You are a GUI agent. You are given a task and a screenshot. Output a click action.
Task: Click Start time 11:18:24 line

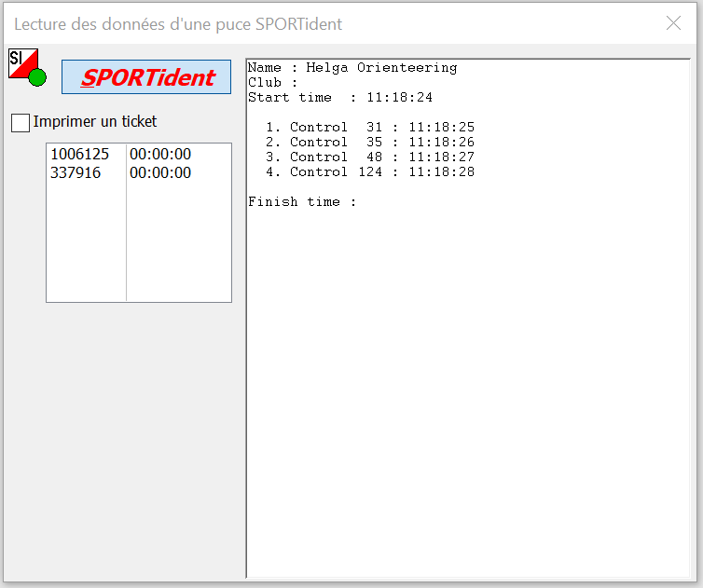pos(340,97)
